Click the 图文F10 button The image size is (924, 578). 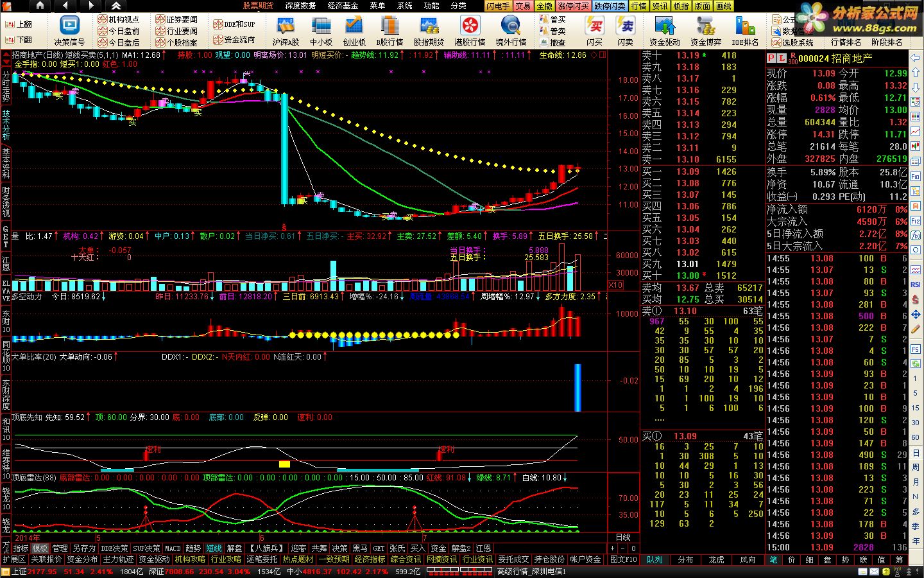point(623,559)
